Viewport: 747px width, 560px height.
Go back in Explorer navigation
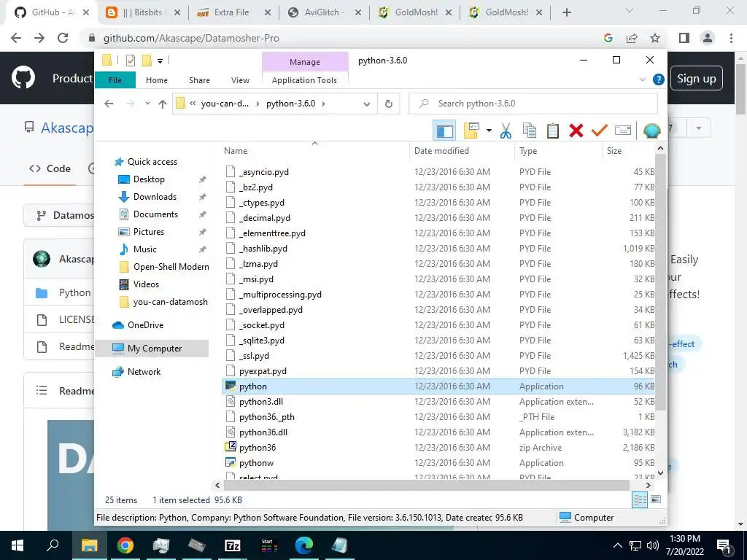coord(109,104)
